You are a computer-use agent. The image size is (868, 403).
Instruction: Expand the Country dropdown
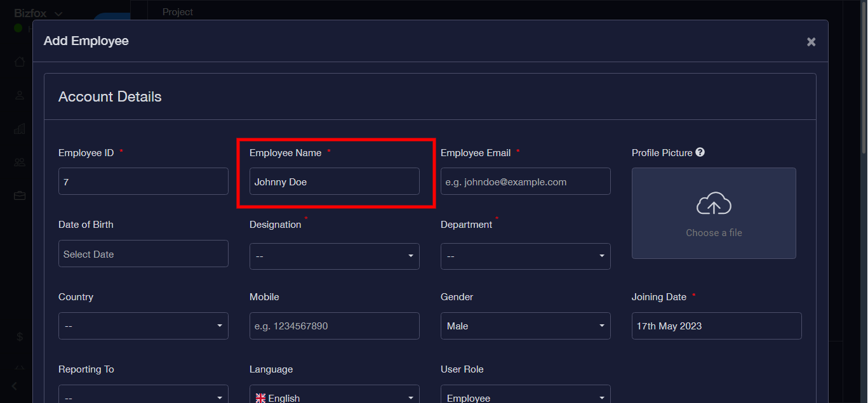(143, 326)
